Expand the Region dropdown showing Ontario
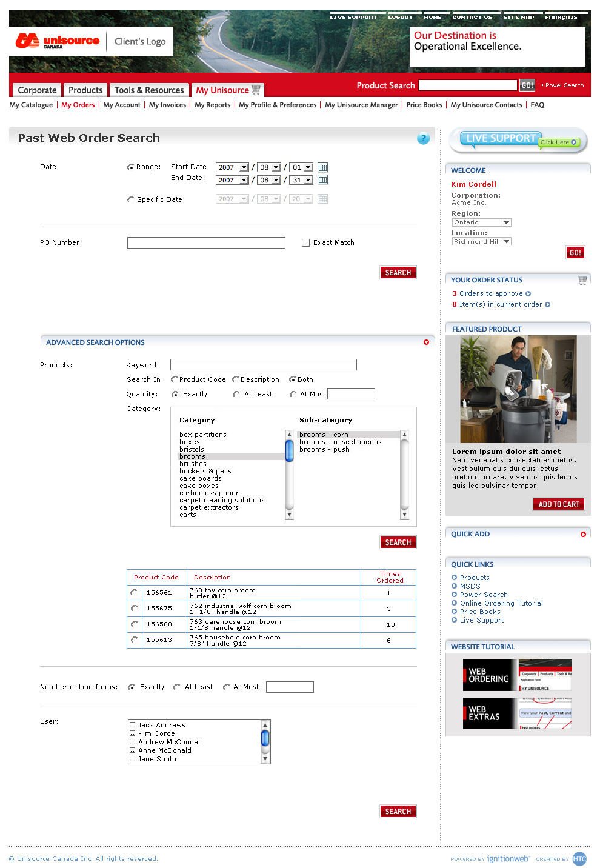The width and height of the screenshot is (600, 868). pos(481,222)
